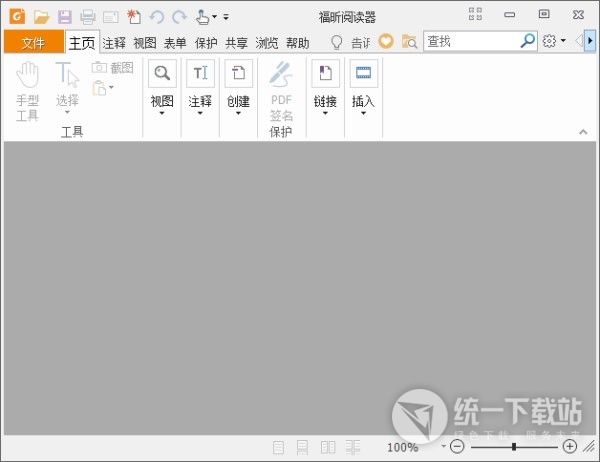Click the folder search icon
This screenshot has width=600, height=462.
(x=409, y=41)
